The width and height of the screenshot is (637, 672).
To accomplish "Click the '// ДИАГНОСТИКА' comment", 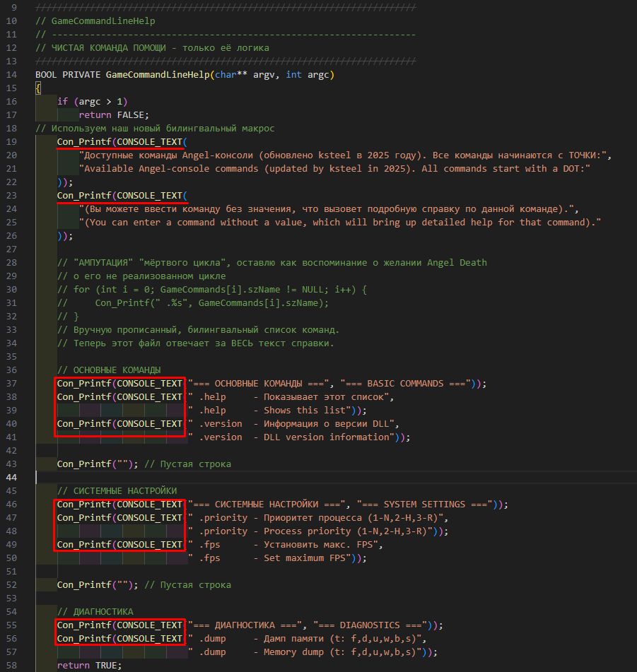I will [95, 612].
